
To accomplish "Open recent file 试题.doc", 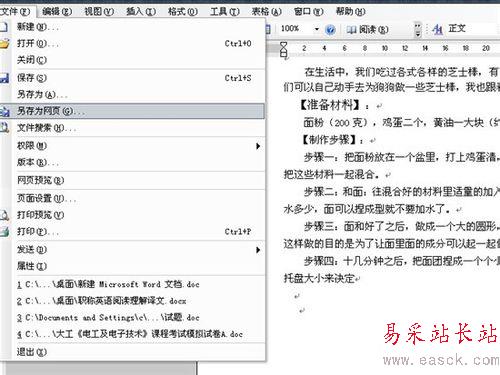I will (x=108, y=317).
